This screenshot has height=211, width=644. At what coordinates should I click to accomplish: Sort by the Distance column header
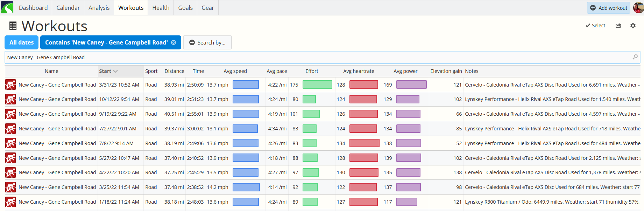174,71
